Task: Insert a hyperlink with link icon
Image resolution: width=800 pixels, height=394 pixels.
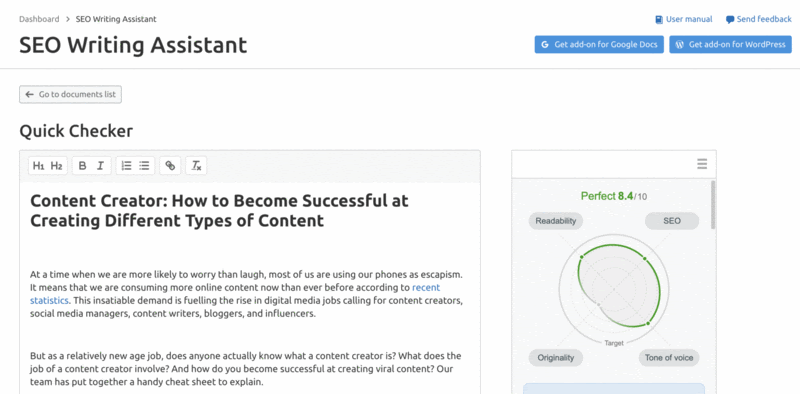Action: point(170,166)
